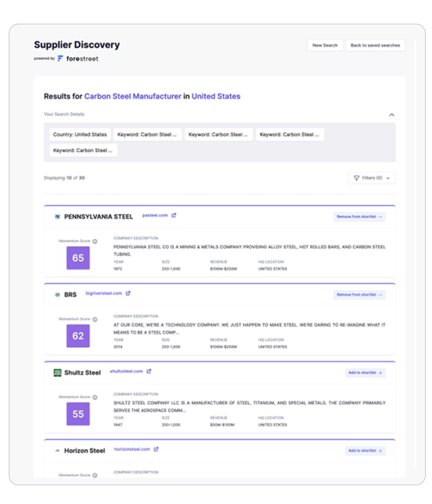Go back to saved searches
Image resolution: width=432 pixels, height=504 pixels.
375,45
